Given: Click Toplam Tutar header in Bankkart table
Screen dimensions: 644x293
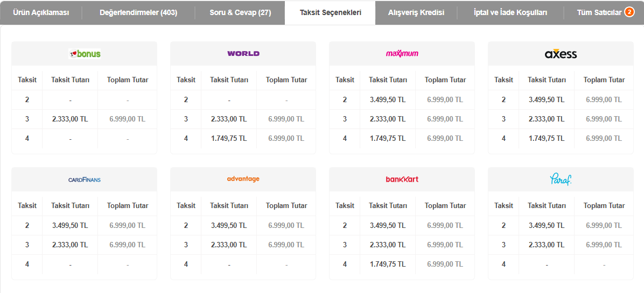Looking at the screenshot, I should click(x=445, y=205).
